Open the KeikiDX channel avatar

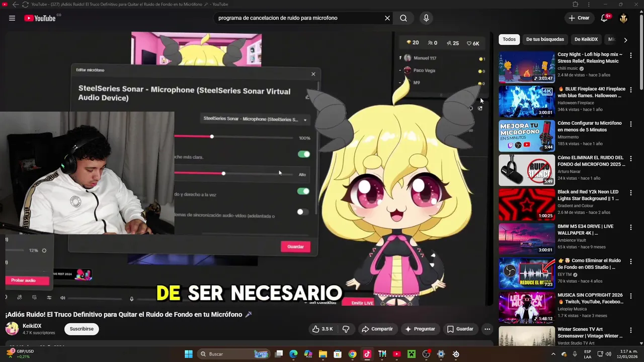click(x=12, y=329)
